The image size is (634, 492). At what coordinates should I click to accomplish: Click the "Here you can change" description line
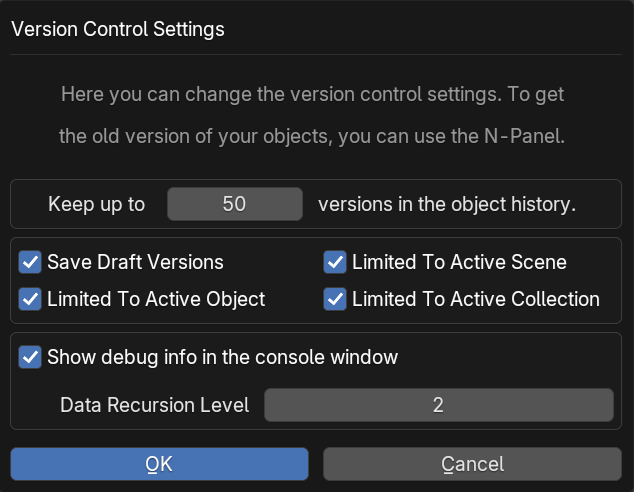pyautogui.click(x=312, y=95)
